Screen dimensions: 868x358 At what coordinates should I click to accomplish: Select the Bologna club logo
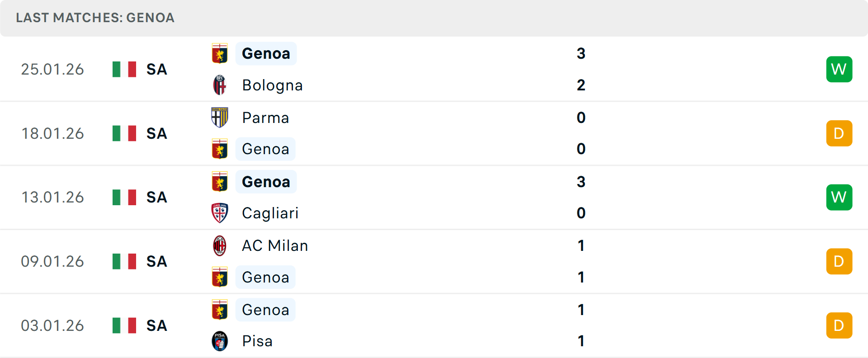point(220,85)
